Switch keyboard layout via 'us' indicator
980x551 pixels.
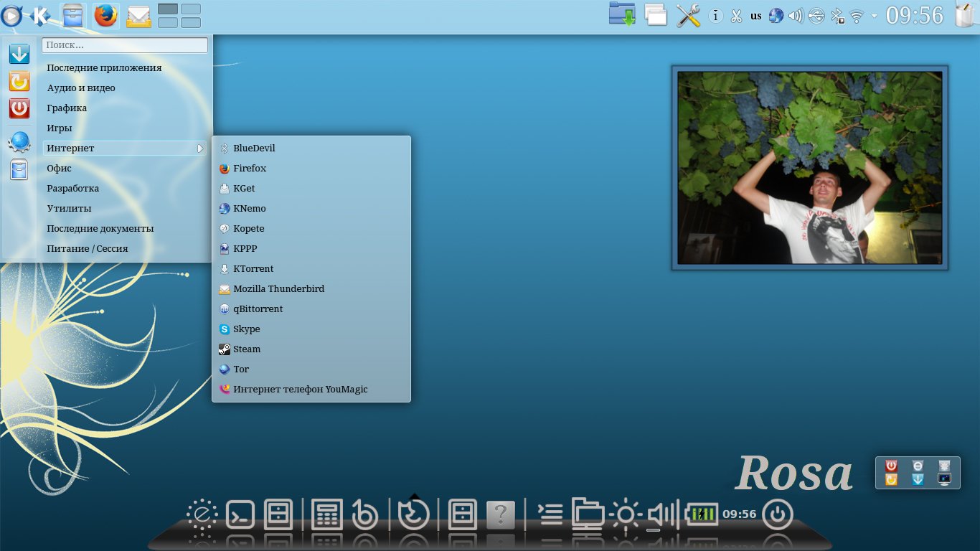click(x=755, y=16)
